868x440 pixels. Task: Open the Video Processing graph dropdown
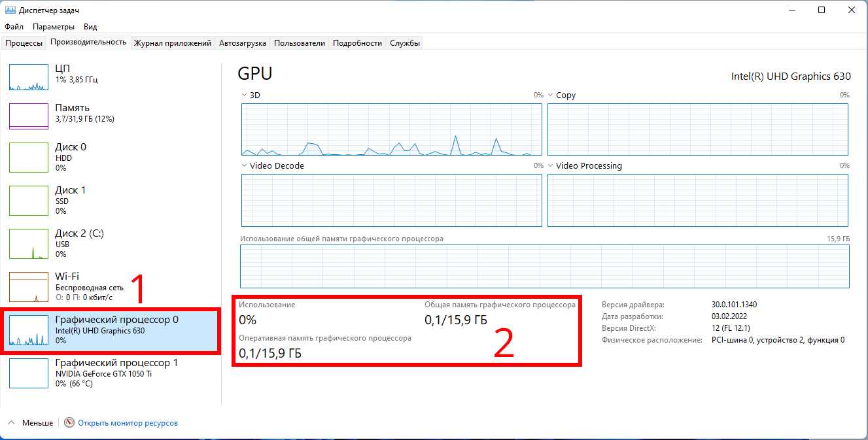(x=551, y=166)
